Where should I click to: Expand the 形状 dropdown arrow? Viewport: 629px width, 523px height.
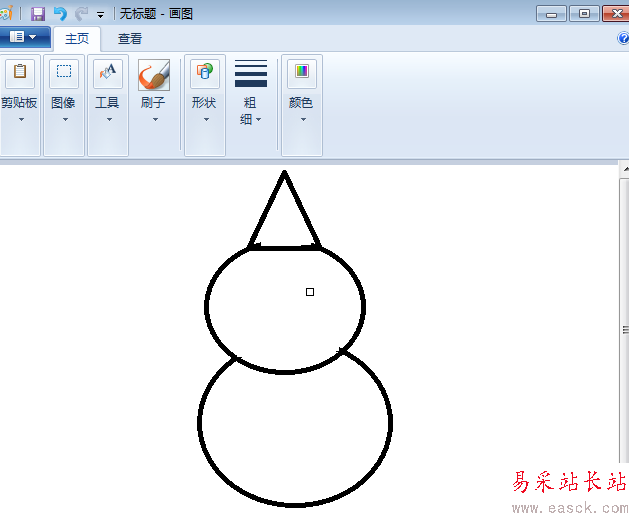click(x=206, y=120)
